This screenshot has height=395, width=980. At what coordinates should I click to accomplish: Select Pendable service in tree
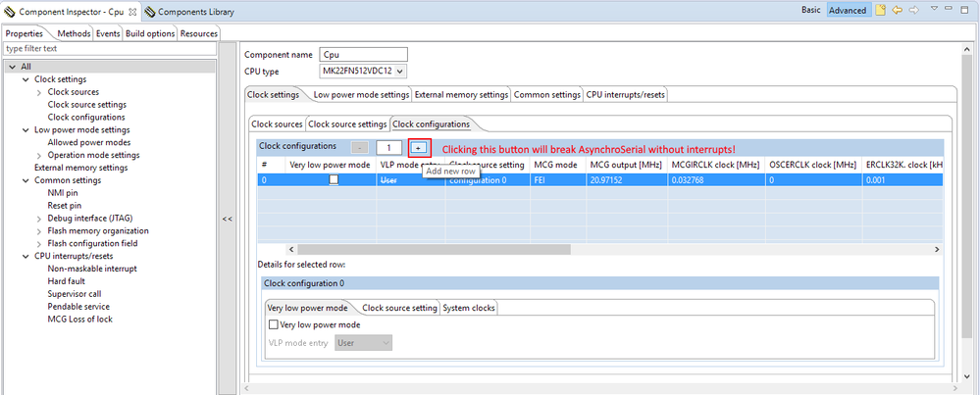[78, 307]
